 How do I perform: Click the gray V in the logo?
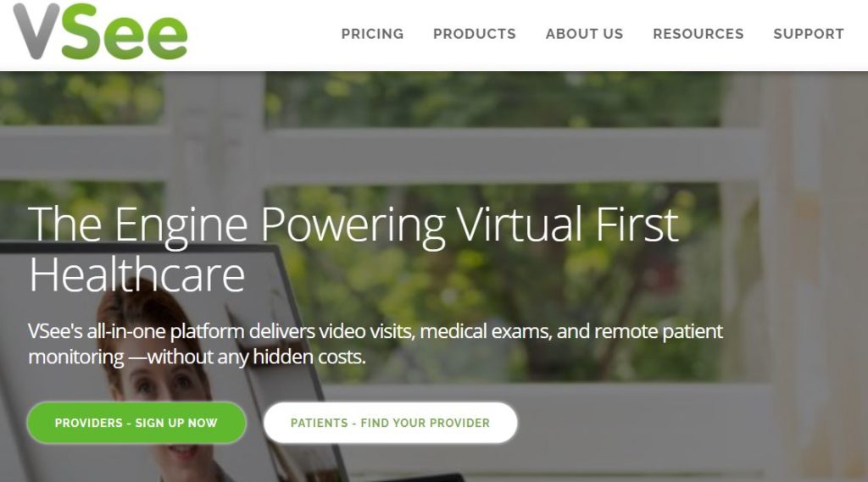click(x=36, y=31)
